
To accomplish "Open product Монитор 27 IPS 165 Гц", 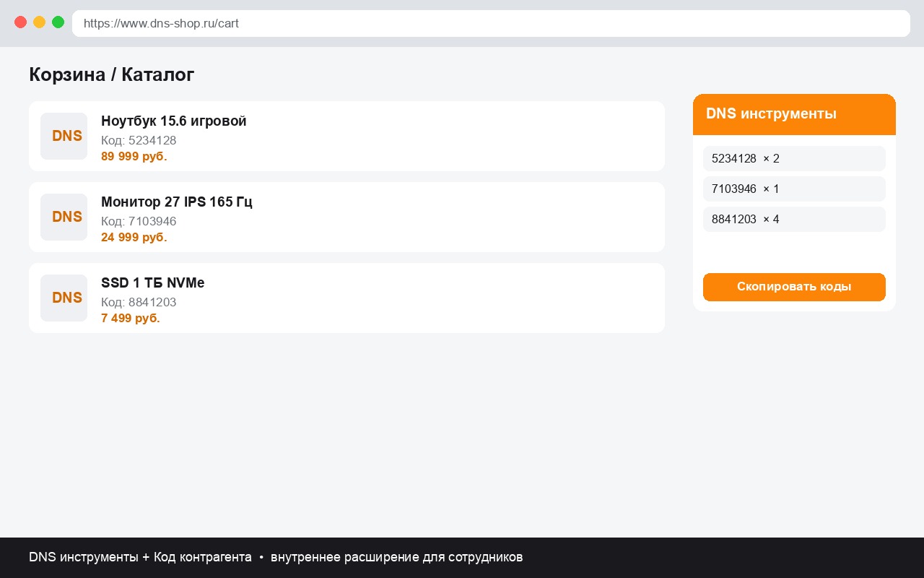I will point(177,202).
